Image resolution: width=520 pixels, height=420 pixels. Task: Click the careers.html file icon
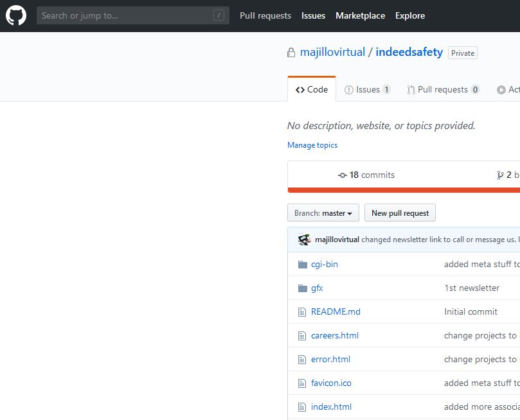coord(302,336)
